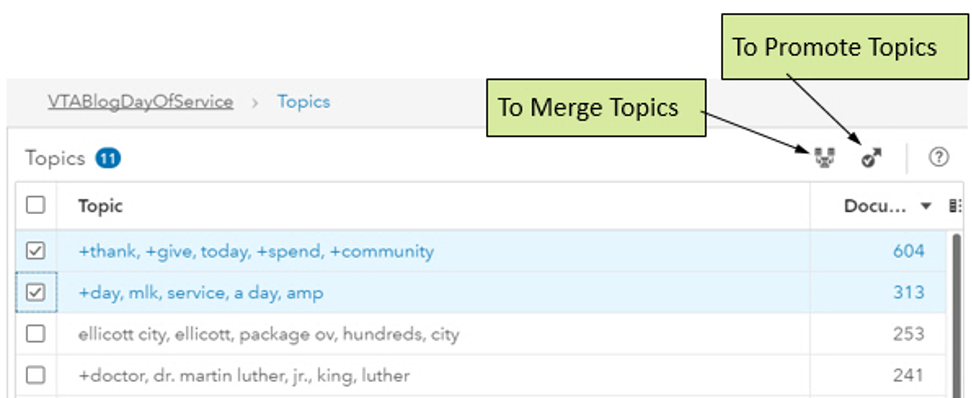Image resolution: width=972 pixels, height=398 pixels.
Task: Open the help question mark icon
Action: (939, 157)
